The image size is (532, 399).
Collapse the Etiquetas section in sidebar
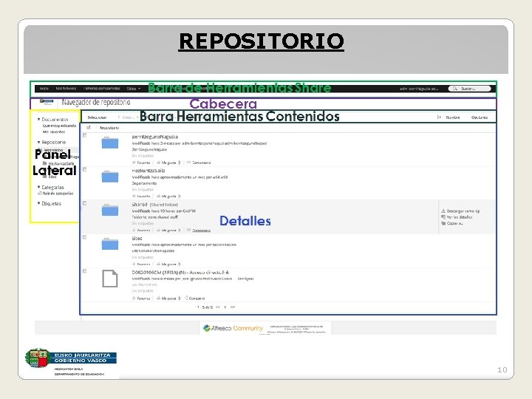click(x=38, y=203)
